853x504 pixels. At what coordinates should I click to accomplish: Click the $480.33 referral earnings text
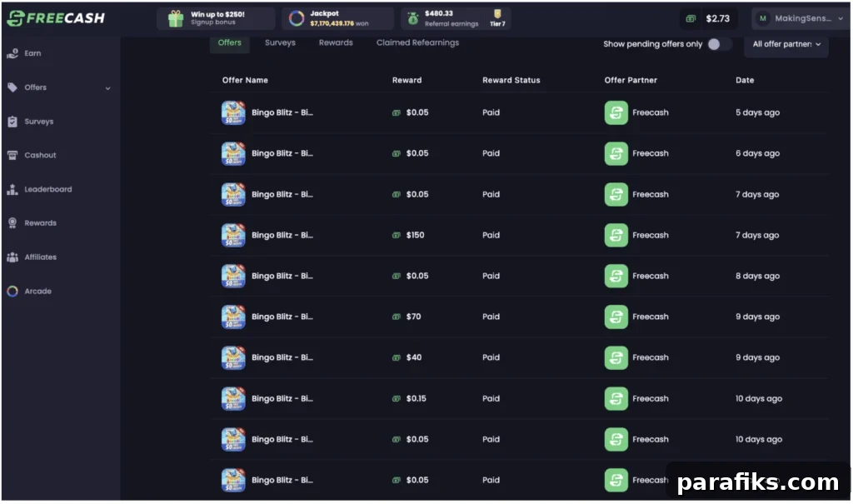[x=439, y=13]
